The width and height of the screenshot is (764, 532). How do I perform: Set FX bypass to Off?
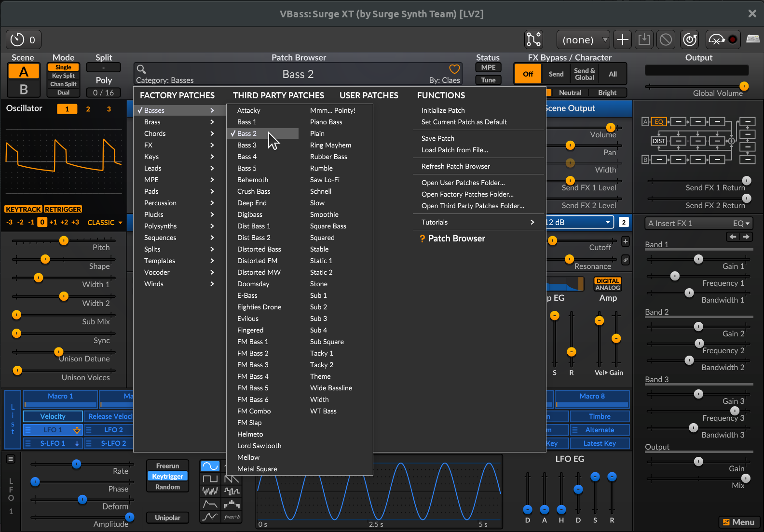(528, 74)
